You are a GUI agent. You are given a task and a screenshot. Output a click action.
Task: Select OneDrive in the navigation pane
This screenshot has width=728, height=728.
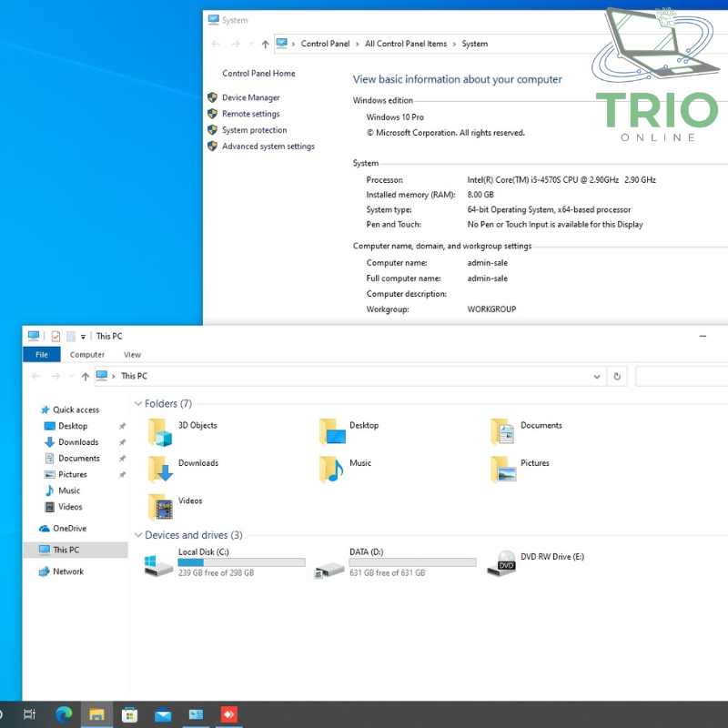point(69,529)
